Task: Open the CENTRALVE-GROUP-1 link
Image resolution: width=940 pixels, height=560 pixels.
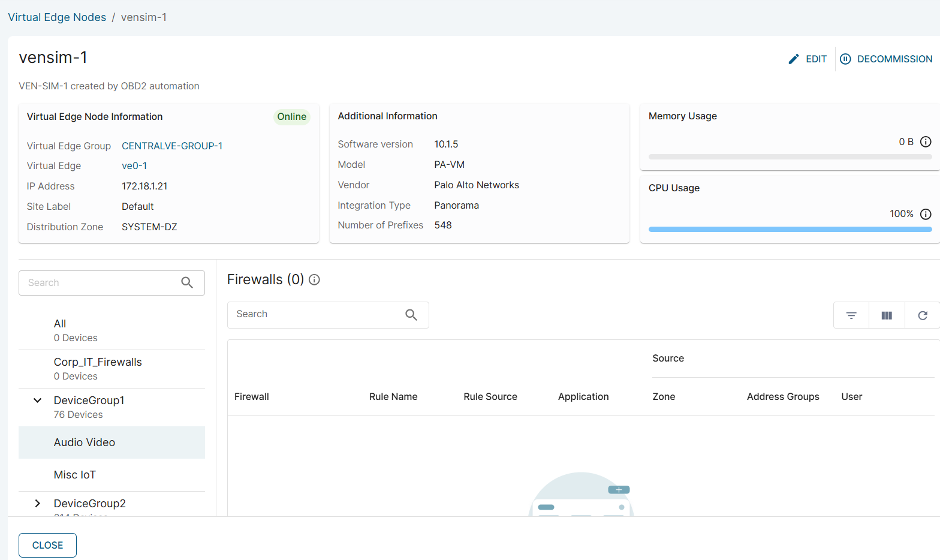Action: [172, 146]
